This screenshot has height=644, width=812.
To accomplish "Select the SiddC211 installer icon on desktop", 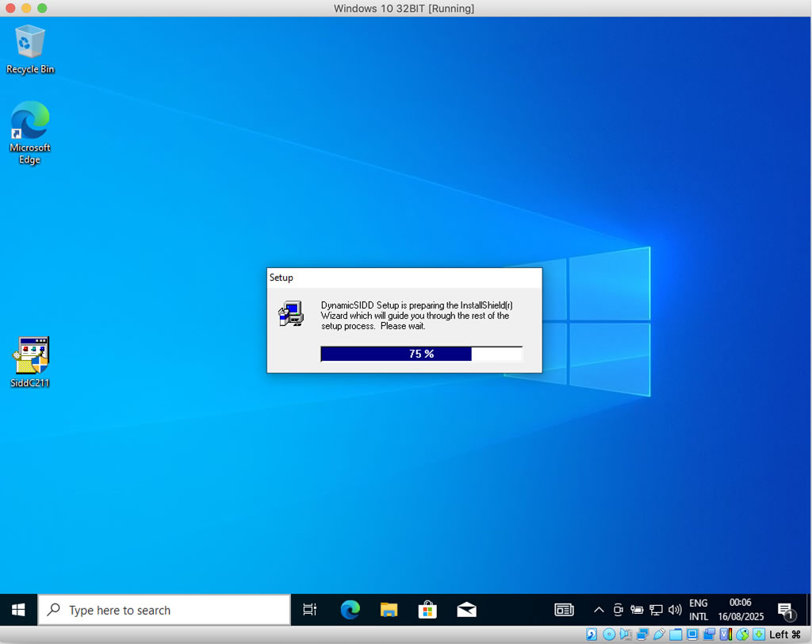I will point(30,362).
